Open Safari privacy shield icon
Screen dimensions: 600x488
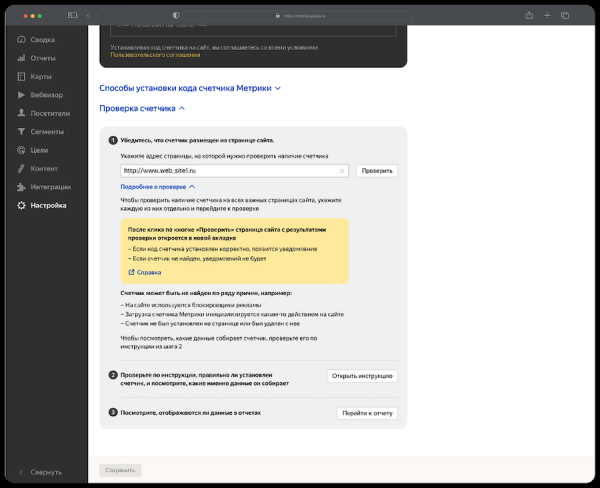(x=176, y=15)
